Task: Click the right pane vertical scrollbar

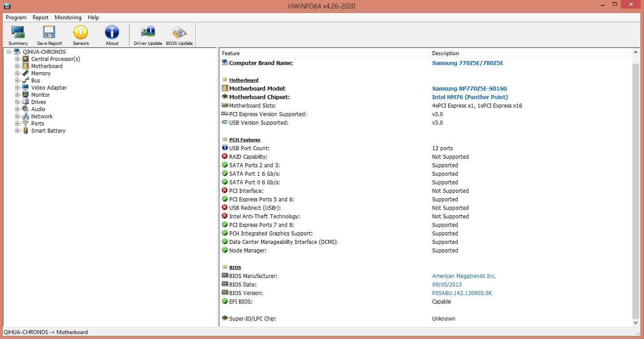Action: pos(636,188)
